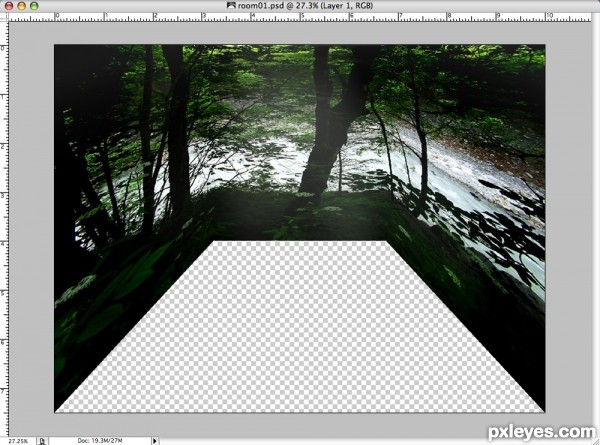The width and height of the screenshot is (600, 445).
Task: Click the room01.psd document proxy icon
Action: tap(231, 5)
